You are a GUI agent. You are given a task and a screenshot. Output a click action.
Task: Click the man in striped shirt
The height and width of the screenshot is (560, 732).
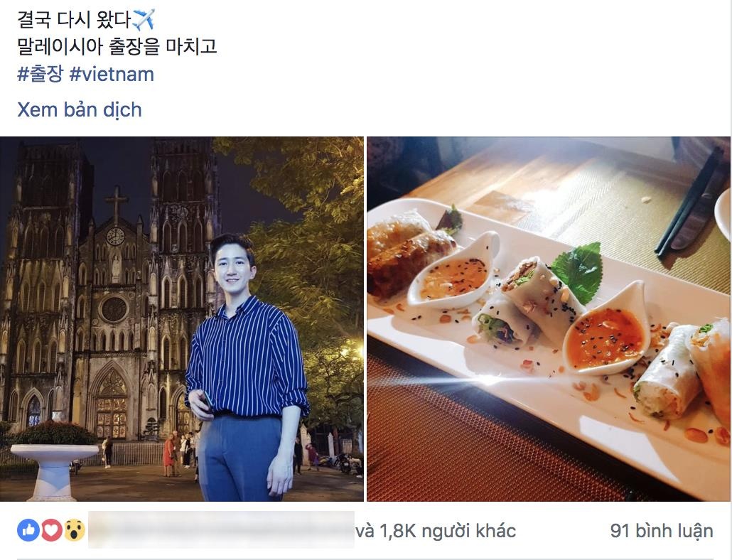click(247, 367)
